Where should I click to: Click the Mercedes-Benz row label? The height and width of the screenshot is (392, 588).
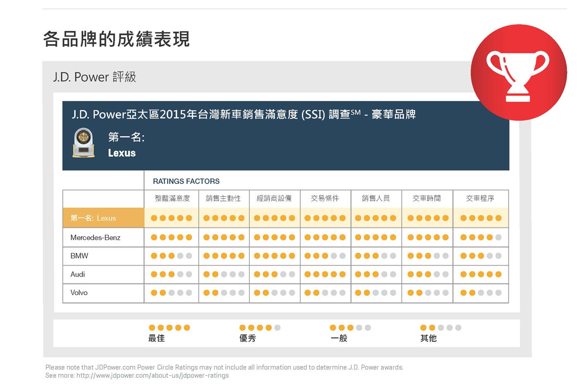[x=95, y=238]
